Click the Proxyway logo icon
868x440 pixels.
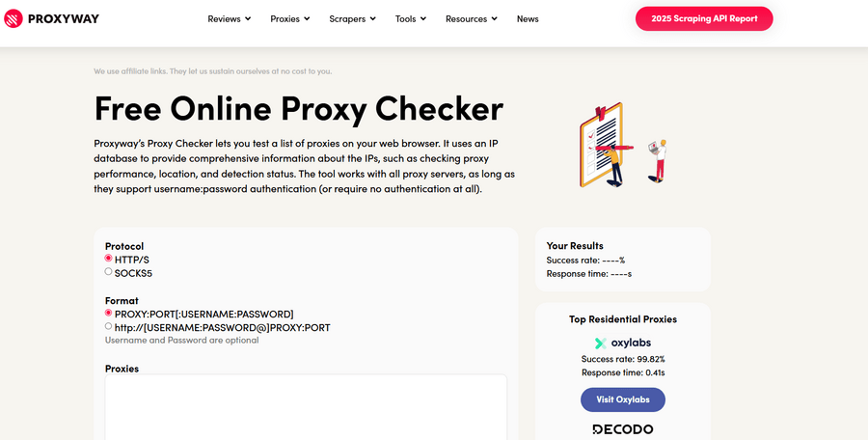pyautogui.click(x=14, y=19)
